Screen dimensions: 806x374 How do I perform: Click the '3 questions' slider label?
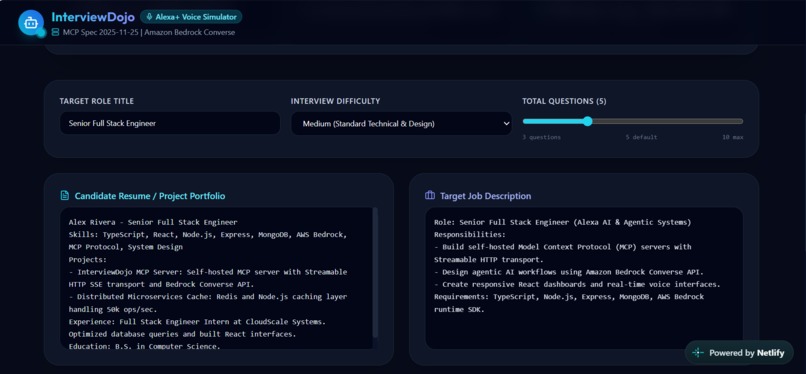tap(542, 137)
